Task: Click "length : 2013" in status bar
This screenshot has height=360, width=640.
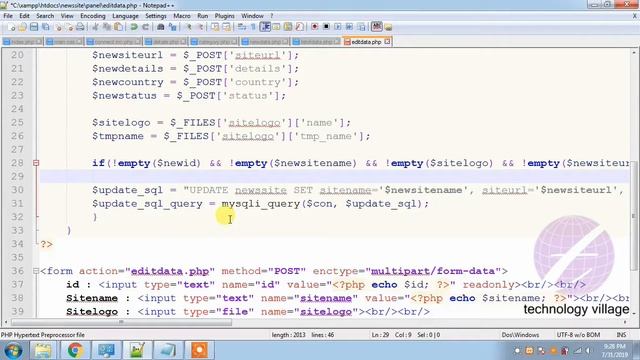Action: (x=289, y=335)
